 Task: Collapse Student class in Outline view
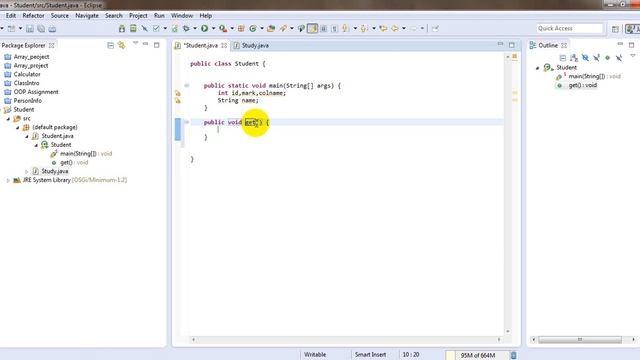538,68
